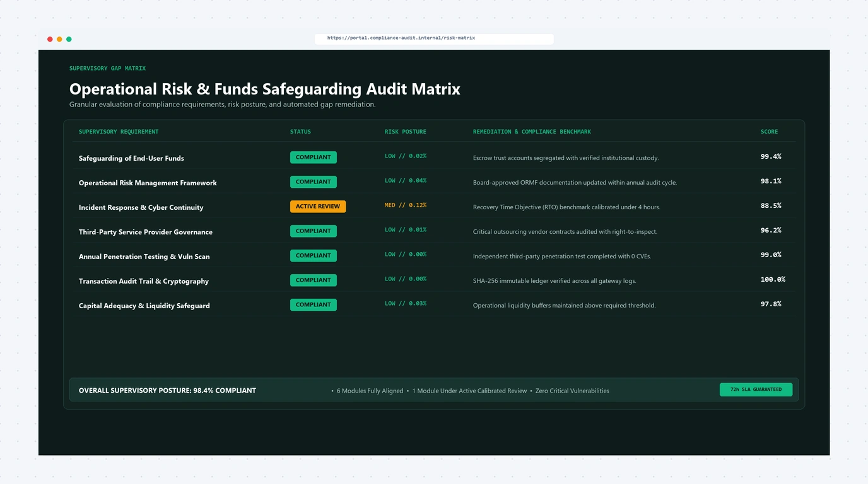Select 'Incident Response & Cyber Continuity' row title
The height and width of the screenshot is (484, 868).
pos(141,207)
